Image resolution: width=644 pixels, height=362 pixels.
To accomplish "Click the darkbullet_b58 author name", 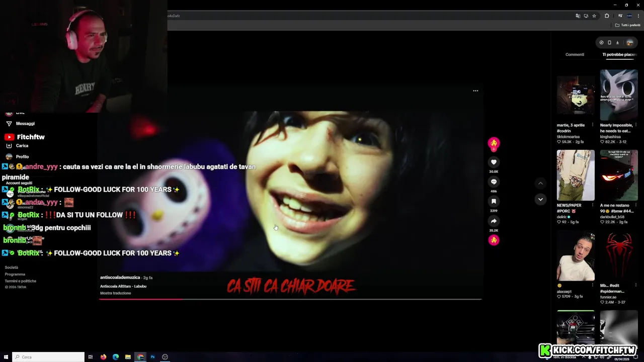I will pos(612,217).
